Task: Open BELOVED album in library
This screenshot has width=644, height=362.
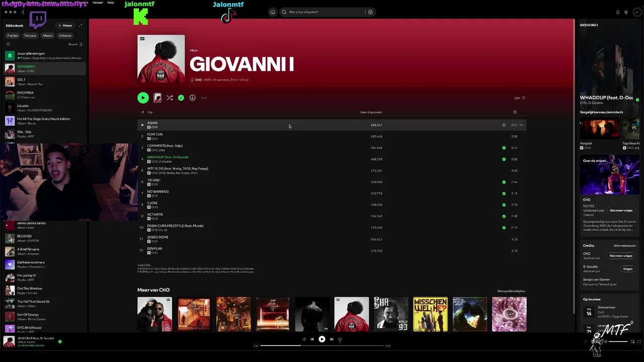Action: (45, 238)
